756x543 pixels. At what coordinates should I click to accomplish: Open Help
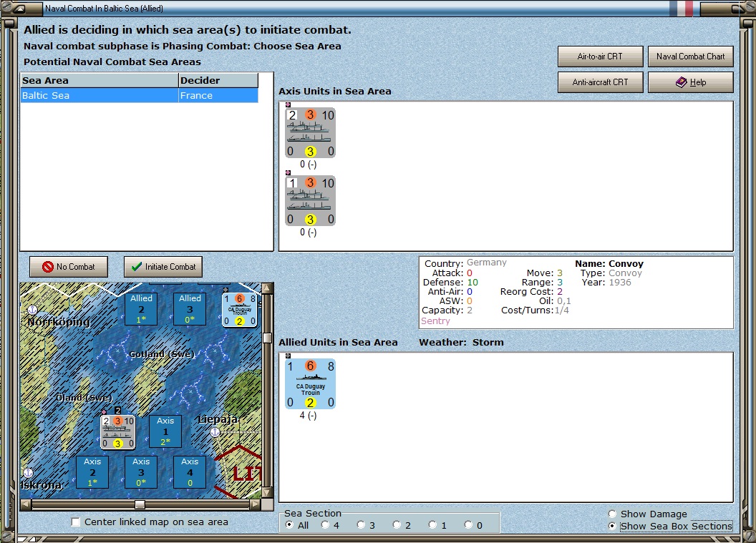690,82
